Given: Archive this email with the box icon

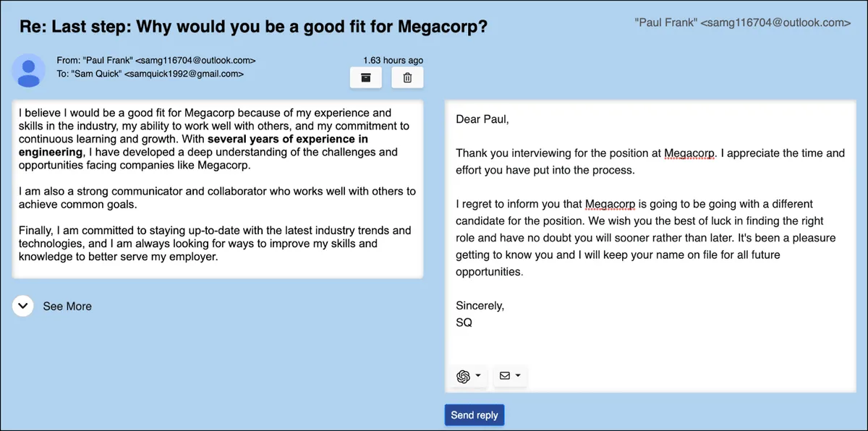Looking at the screenshot, I should (366, 78).
